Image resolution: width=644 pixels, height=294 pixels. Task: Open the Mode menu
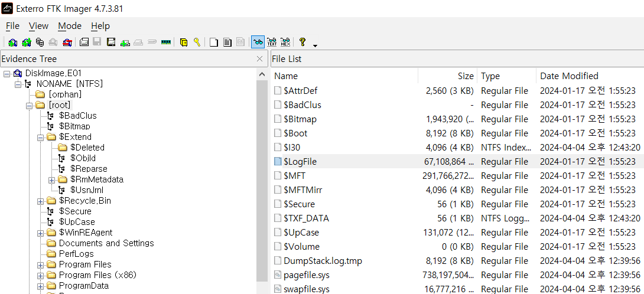point(69,26)
